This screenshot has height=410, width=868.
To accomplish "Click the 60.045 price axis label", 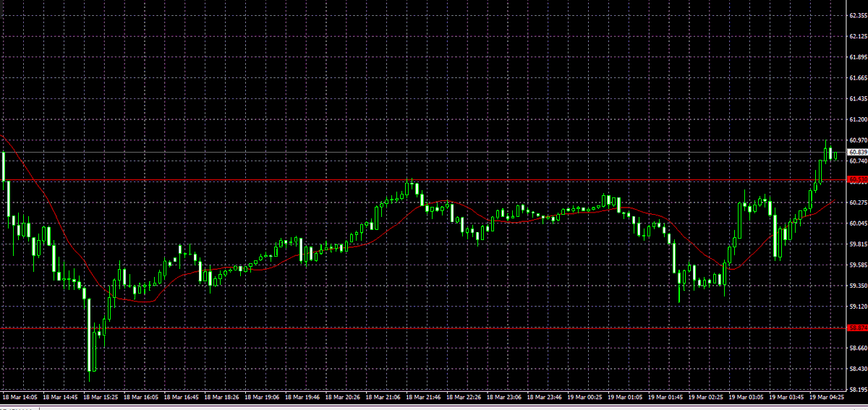I will [x=858, y=223].
